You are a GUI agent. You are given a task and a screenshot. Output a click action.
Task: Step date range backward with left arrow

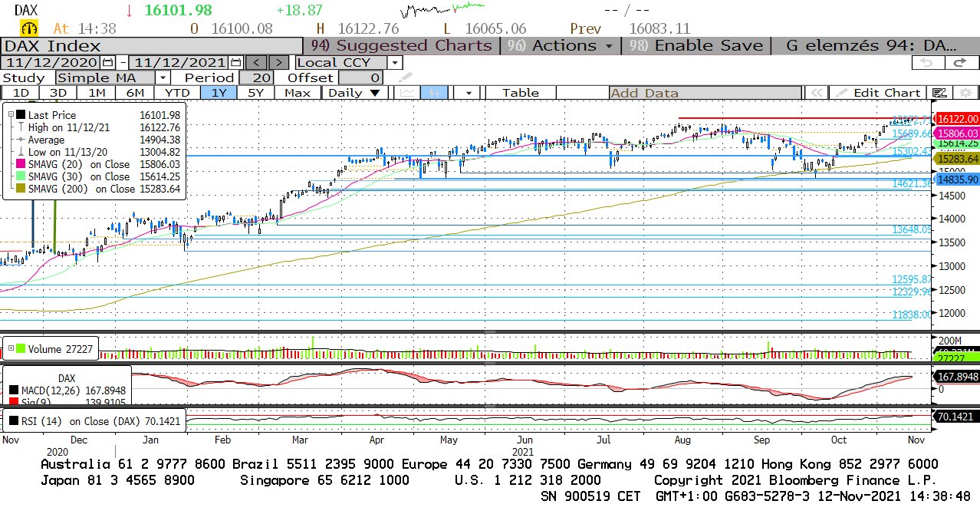(258, 62)
